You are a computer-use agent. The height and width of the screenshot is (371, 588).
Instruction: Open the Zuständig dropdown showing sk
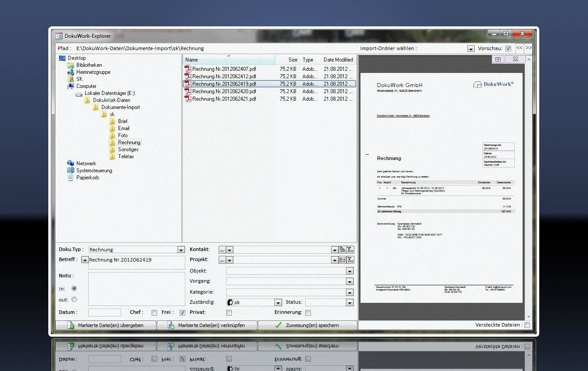click(278, 302)
